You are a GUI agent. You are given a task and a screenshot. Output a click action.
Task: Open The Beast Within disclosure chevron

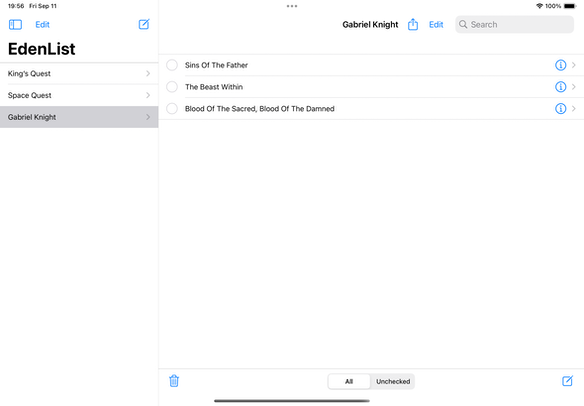point(574,87)
